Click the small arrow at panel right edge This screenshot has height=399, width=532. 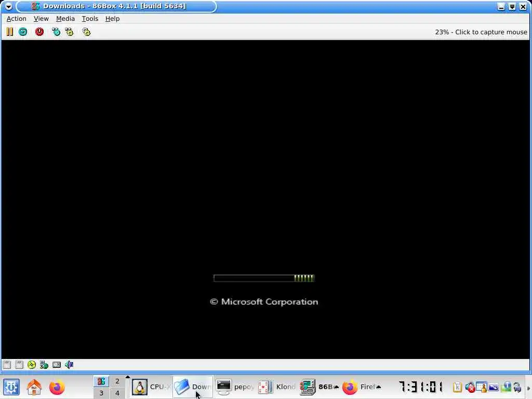[x=528, y=388]
